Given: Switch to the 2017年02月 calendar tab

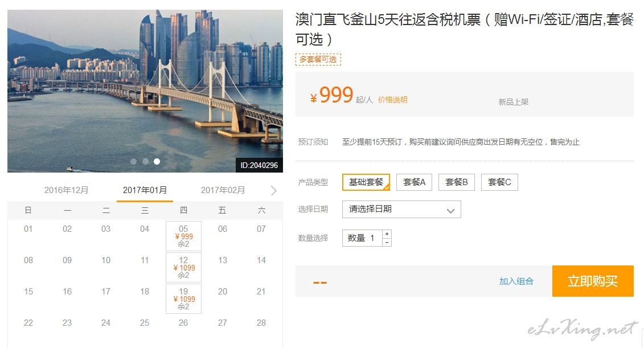Looking at the screenshot, I should 223,190.
